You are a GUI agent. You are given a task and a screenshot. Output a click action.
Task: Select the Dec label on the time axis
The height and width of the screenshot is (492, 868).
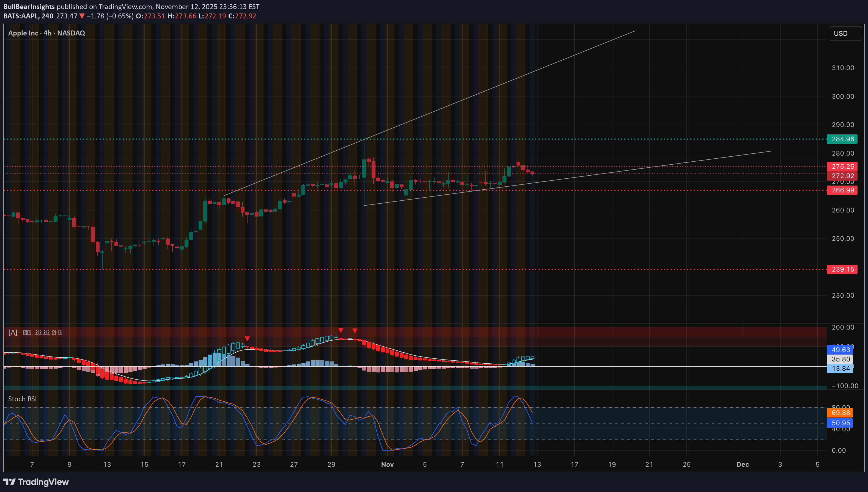[743, 464]
